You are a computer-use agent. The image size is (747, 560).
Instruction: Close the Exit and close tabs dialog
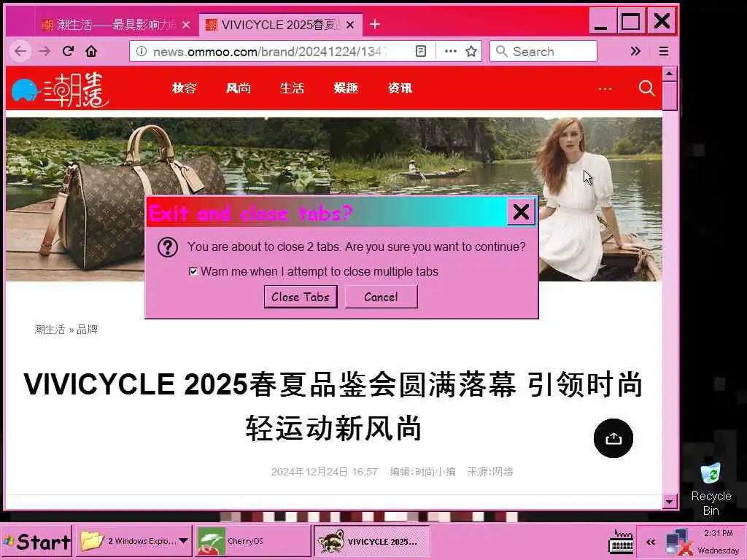pyautogui.click(x=521, y=212)
